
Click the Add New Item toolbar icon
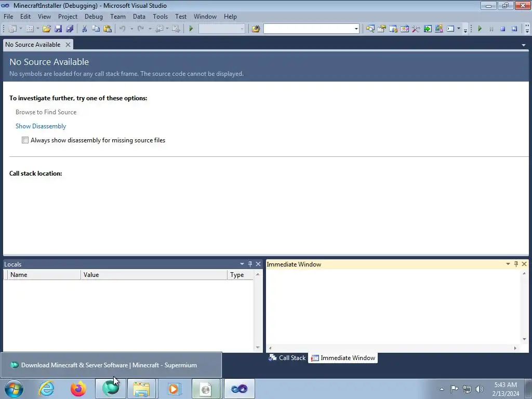pyautogui.click(x=30, y=29)
